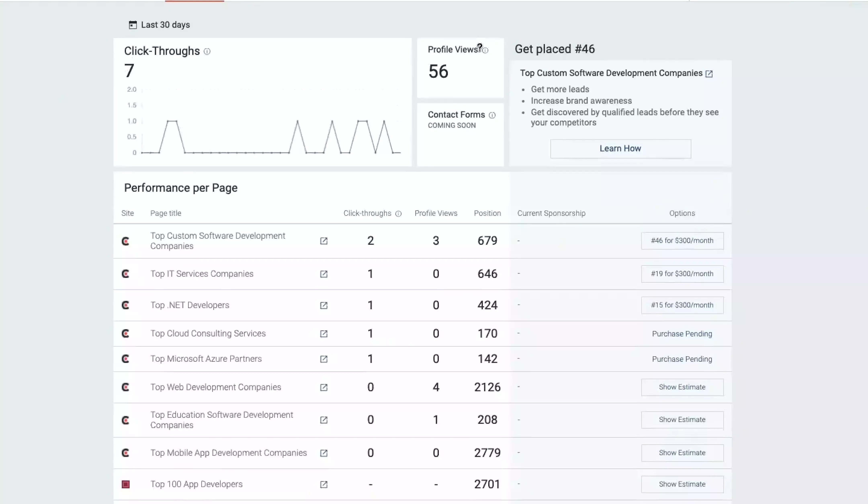868x504 pixels.
Task: Open external link next to Top Custom Software heading
Action: [x=709, y=74]
